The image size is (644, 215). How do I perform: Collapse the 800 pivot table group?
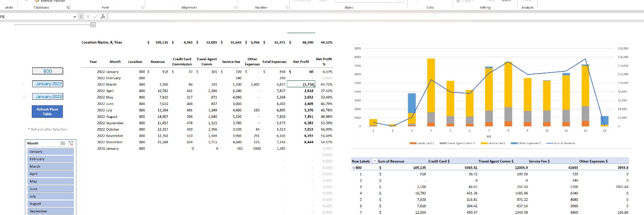pos(353,168)
